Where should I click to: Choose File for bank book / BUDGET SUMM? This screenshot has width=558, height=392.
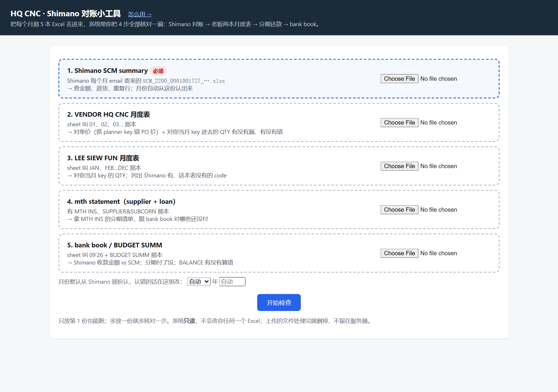(x=399, y=253)
